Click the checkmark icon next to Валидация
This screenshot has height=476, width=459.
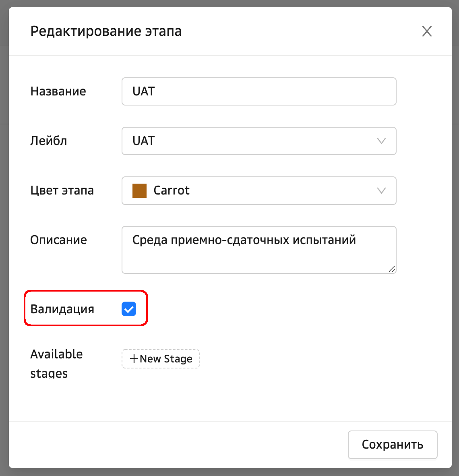(x=129, y=309)
